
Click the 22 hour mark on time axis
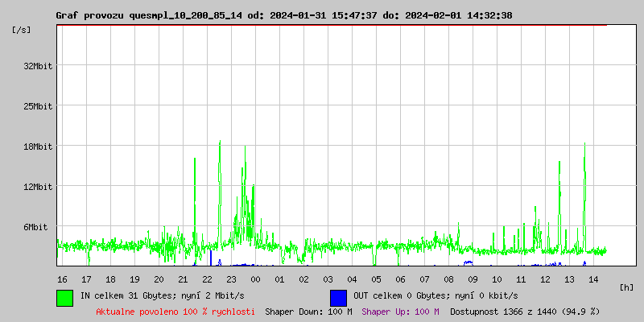pyautogui.click(x=207, y=279)
